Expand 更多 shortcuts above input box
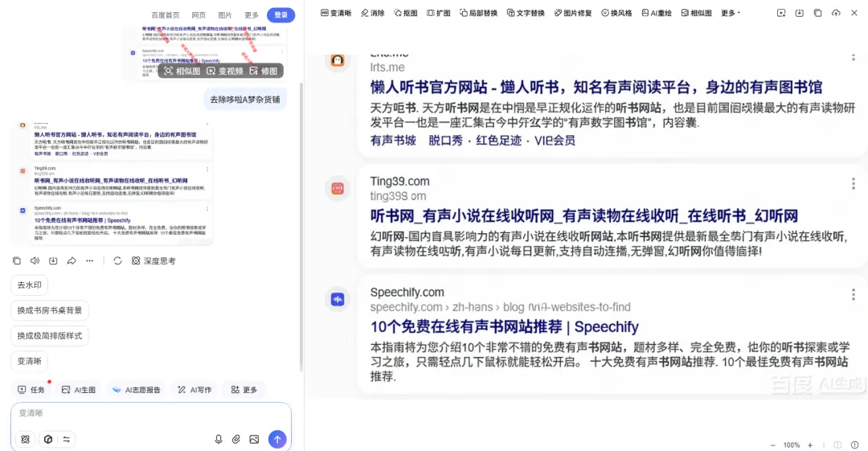This screenshot has height=451, width=868. click(x=244, y=390)
